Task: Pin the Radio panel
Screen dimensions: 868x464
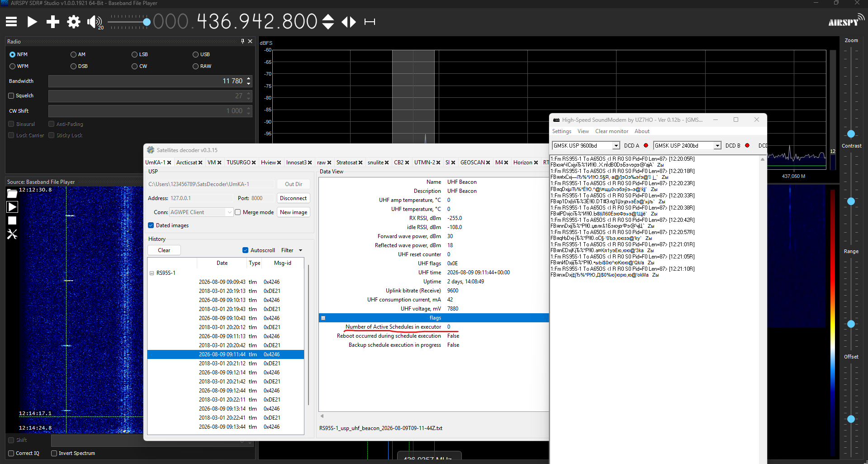Action: [x=242, y=41]
